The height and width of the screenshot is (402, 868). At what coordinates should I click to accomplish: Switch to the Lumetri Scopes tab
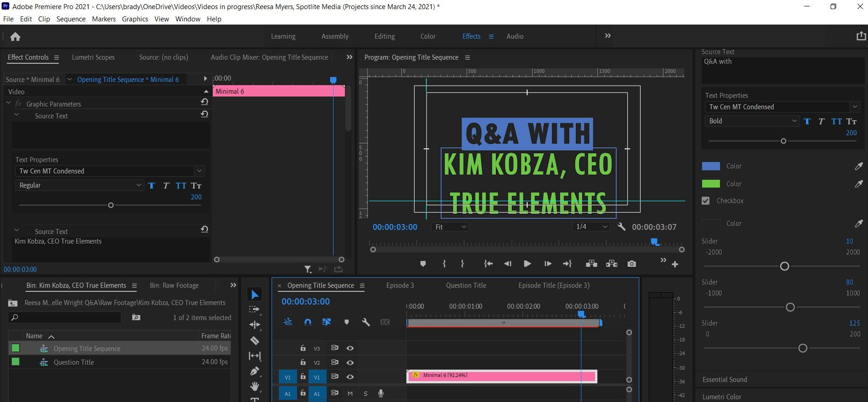coord(93,57)
